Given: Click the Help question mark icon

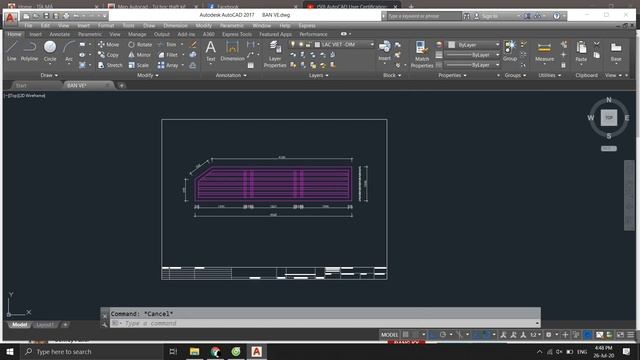Looking at the screenshot, I should point(556,16).
